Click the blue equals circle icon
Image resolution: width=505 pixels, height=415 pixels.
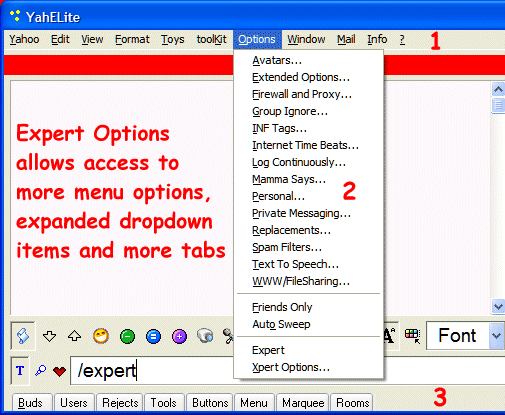(x=153, y=336)
